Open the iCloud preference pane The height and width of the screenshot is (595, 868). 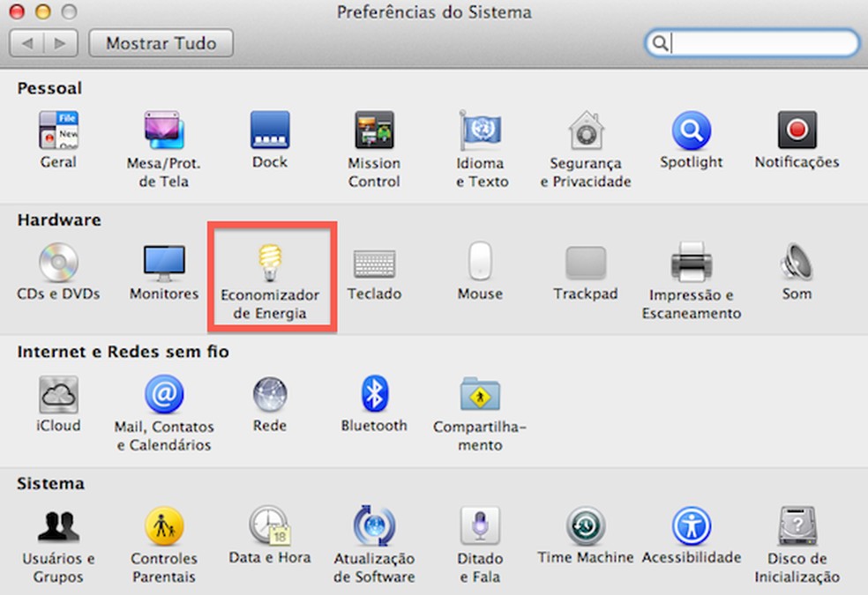57,392
